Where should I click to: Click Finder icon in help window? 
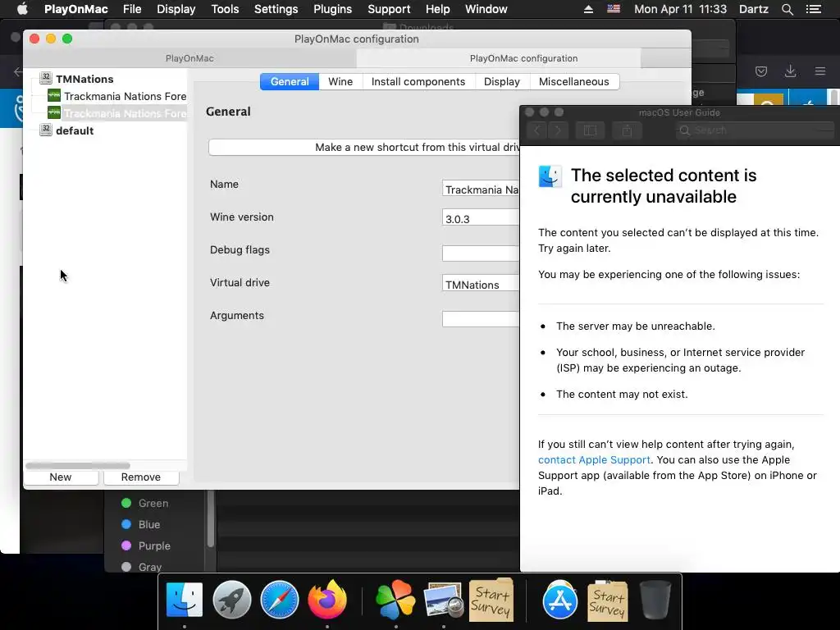click(x=550, y=176)
